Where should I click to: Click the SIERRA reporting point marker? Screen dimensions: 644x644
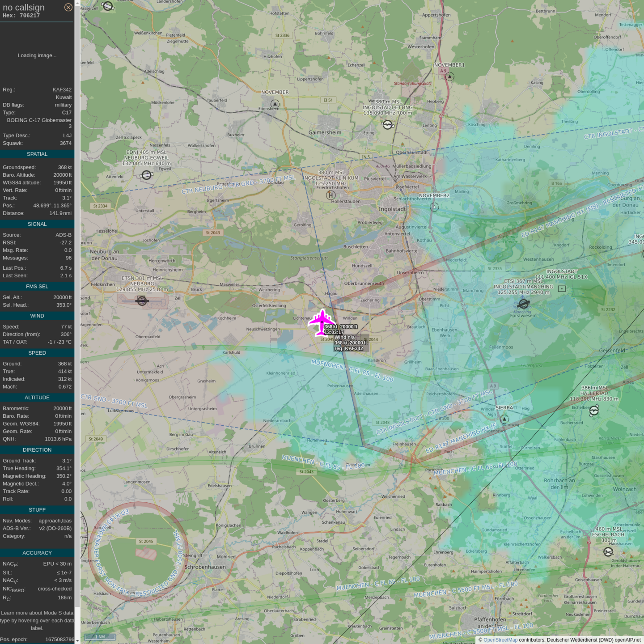(x=504, y=419)
